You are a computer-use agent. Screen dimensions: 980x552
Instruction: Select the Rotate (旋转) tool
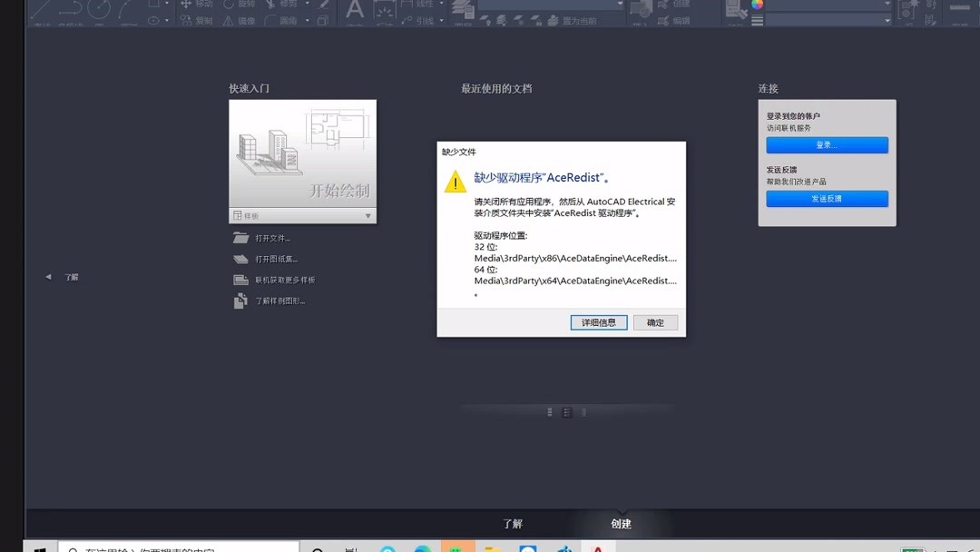tap(243, 5)
